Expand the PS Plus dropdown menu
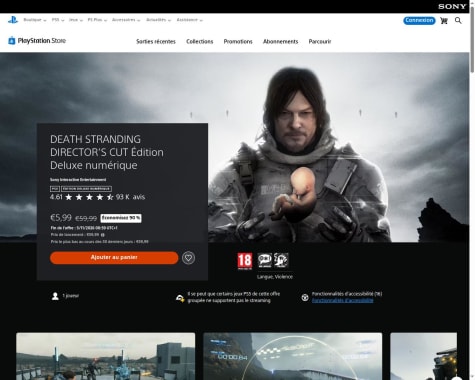 pyautogui.click(x=97, y=20)
